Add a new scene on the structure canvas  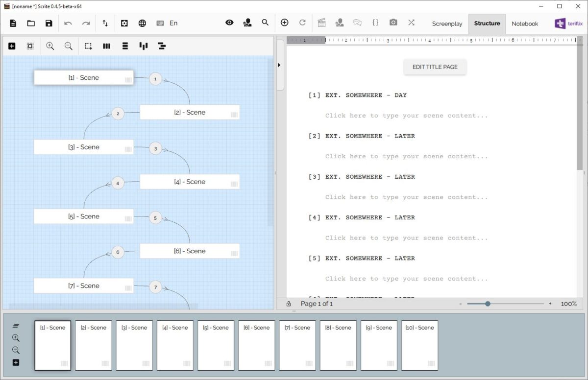click(x=12, y=46)
